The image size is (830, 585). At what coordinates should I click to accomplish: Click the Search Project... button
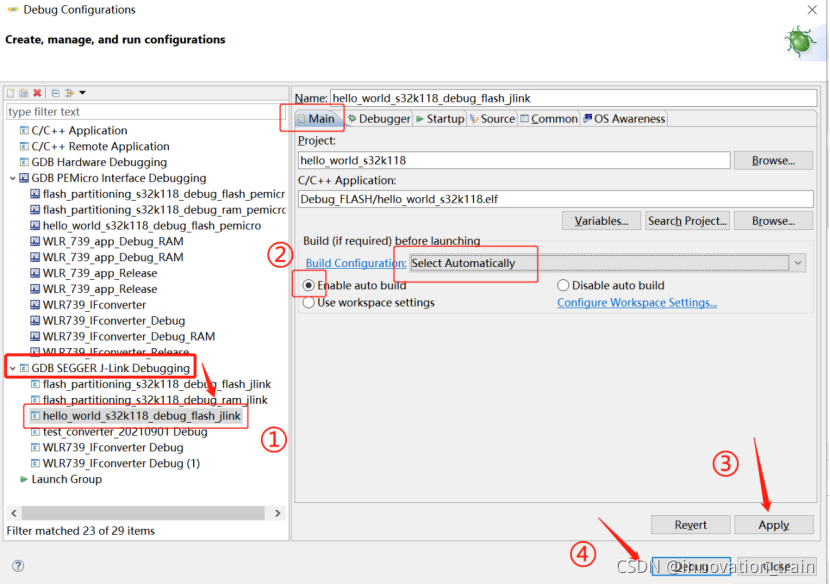pos(687,221)
